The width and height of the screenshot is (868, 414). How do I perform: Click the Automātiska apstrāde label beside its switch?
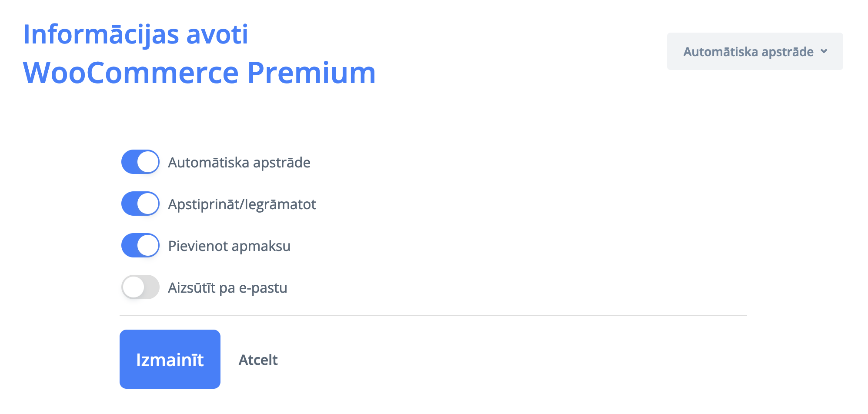tap(239, 162)
